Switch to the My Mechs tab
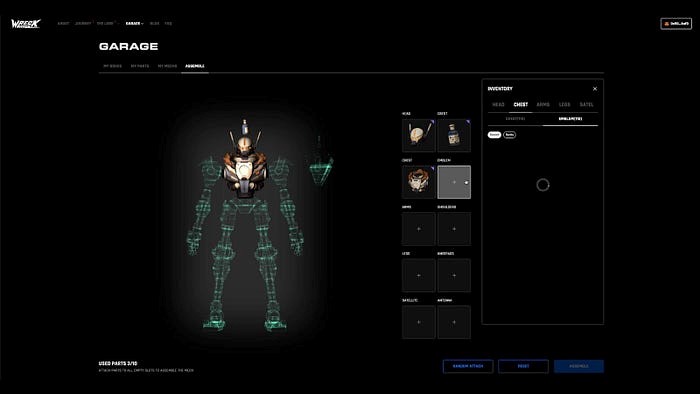700x394 pixels. (x=167, y=66)
